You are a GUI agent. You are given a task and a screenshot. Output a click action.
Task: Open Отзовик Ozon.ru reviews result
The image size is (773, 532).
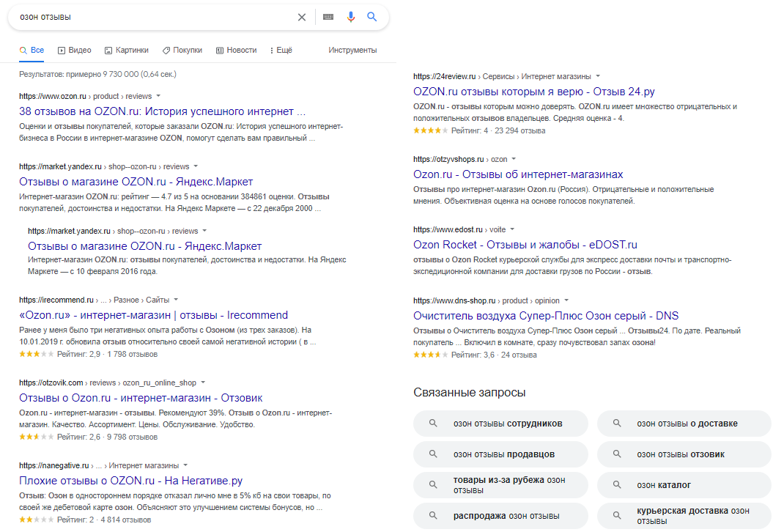pos(141,398)
